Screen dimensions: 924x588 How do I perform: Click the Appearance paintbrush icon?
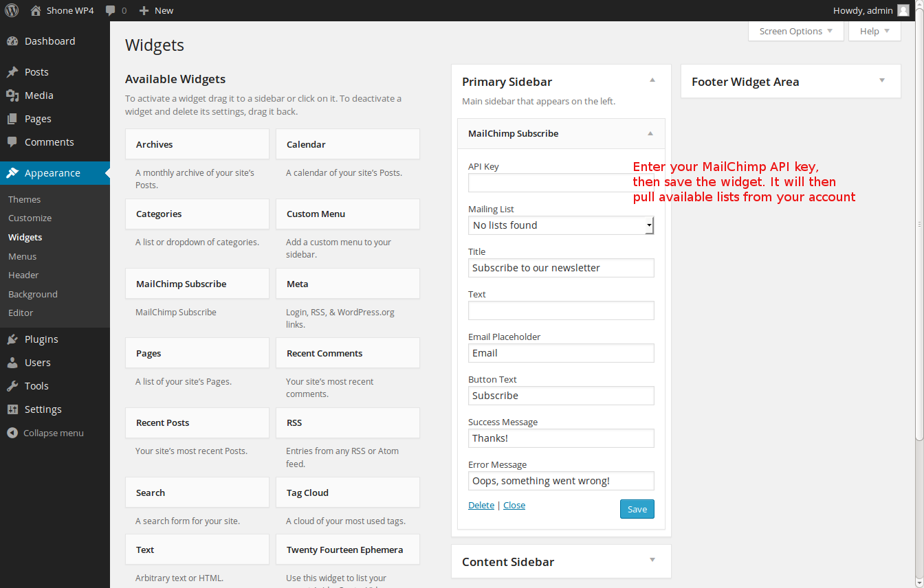(12, 173)
